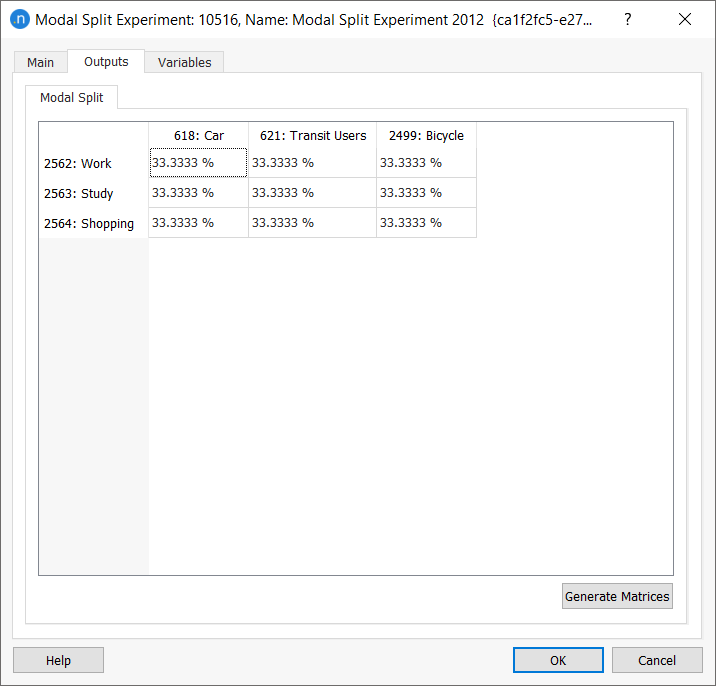Select the 621: Transit Users column header
Viewport: 716px width, 686px height.
pos(313,135)
